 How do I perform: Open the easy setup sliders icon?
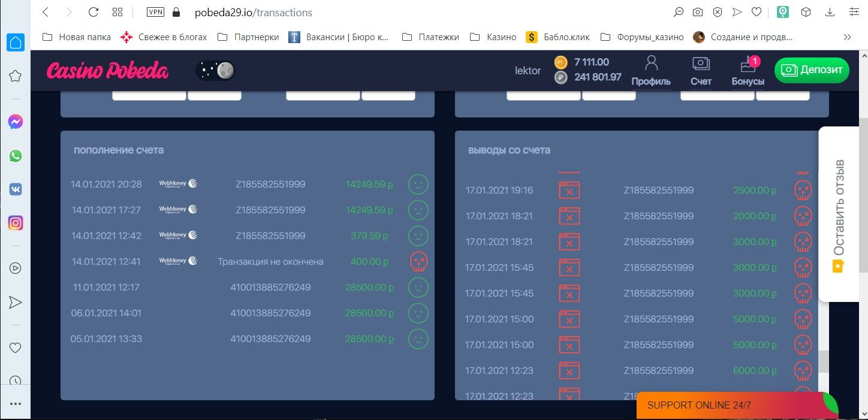click(x=853, y=12)
